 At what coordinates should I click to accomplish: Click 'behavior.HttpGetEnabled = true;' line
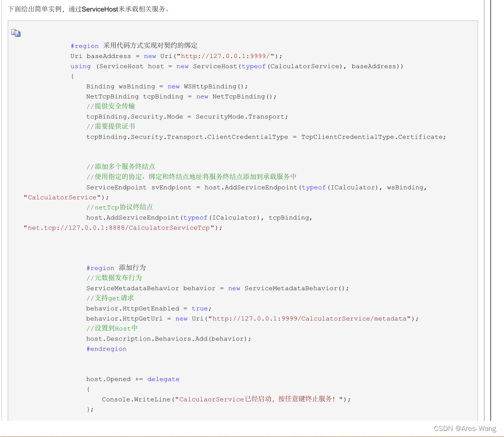(149, 308)
